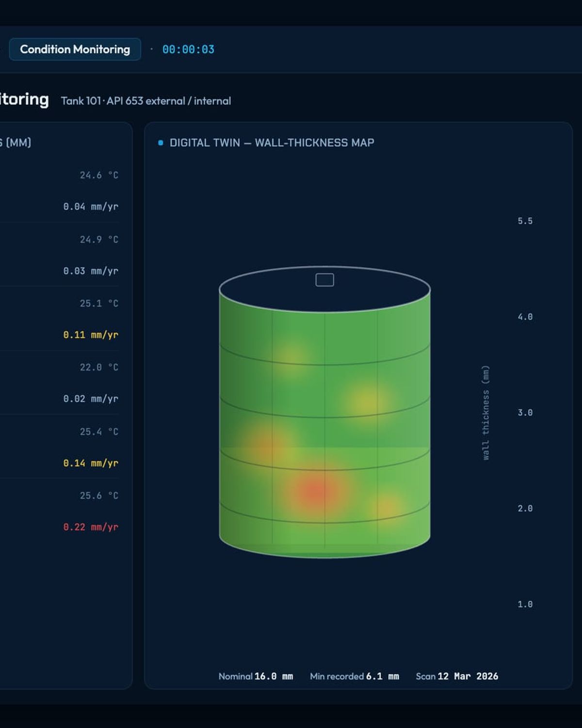
Task: Click the roof hatch on the tank model
Action: (x=324, y=280)
